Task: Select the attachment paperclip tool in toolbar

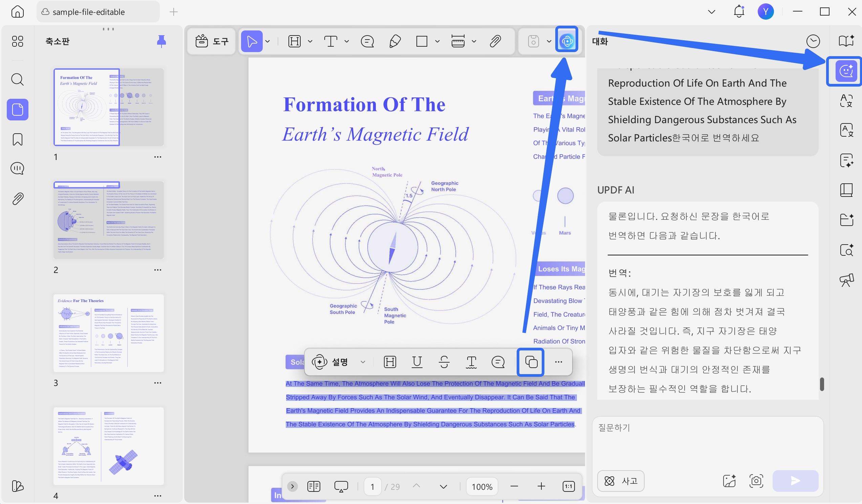Action: coord(496,41)
